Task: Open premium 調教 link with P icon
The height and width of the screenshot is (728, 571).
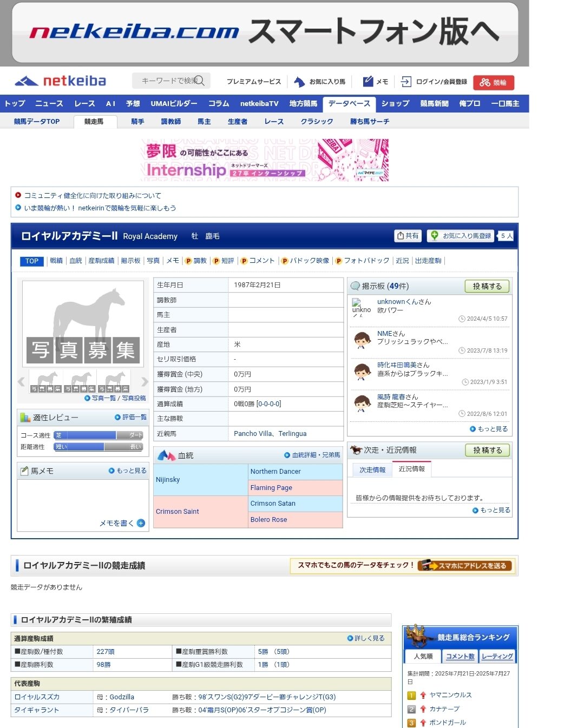Action: [196, 261]
